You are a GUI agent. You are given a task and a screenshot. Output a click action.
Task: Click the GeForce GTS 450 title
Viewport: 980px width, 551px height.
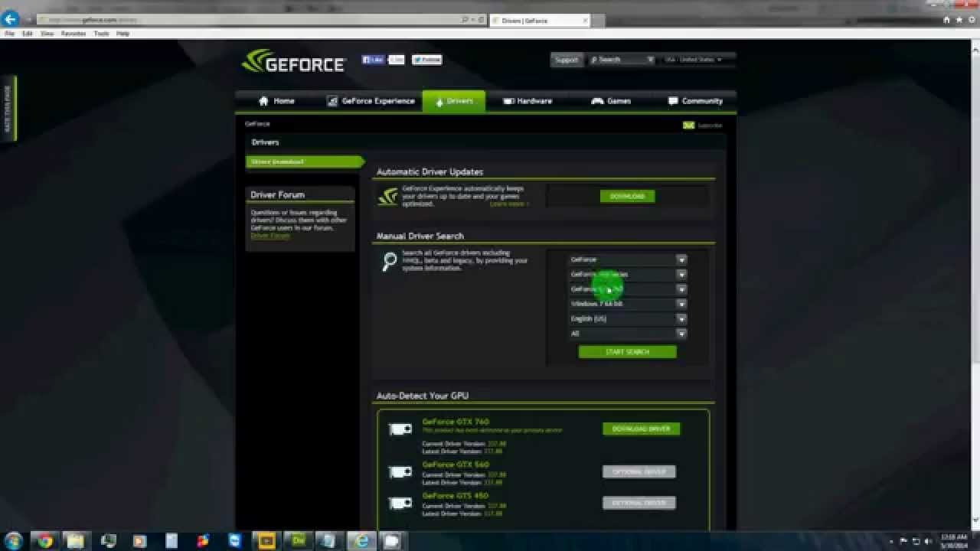pos(455,496)
